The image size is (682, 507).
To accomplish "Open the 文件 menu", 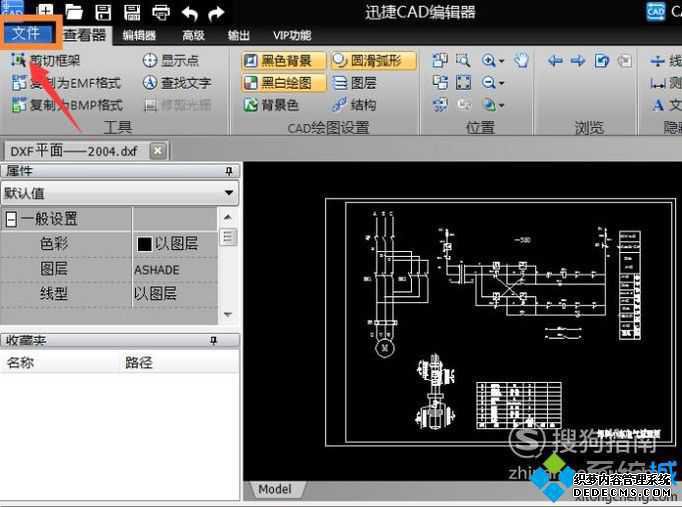I will (26, 33).
